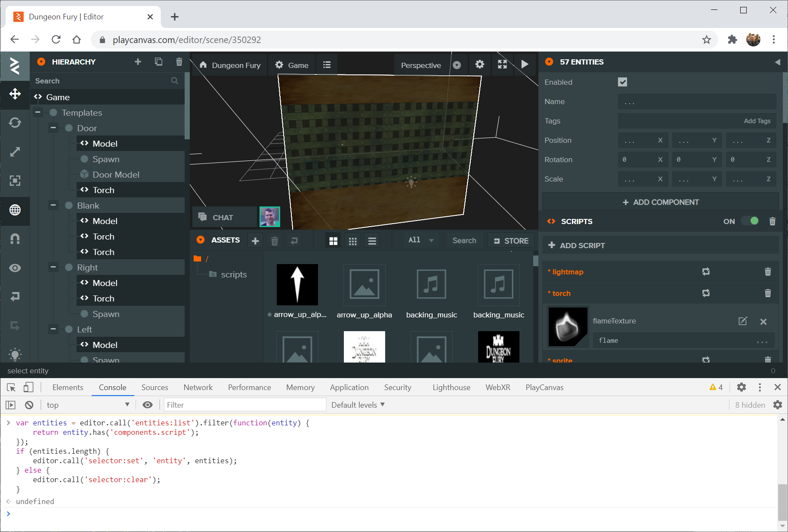Switch assets to large grid view
The image size is (788, 532).
333,241
